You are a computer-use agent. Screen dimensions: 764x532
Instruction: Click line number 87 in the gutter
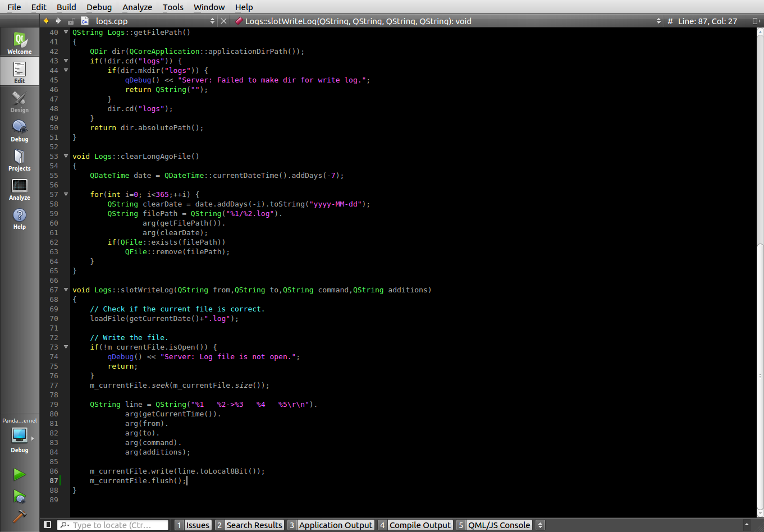[x=54, y=481]
